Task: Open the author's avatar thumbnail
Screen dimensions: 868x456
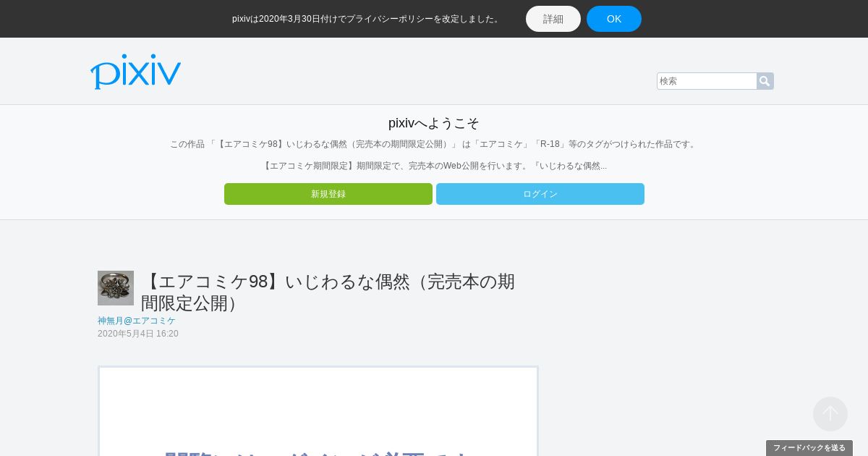Action: [116, 288]
